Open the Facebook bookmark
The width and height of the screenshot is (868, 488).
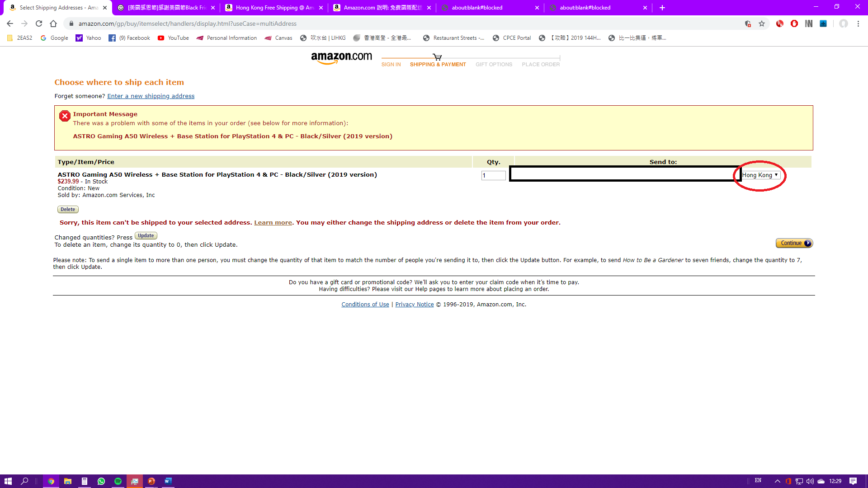click(x=129, y=38)
